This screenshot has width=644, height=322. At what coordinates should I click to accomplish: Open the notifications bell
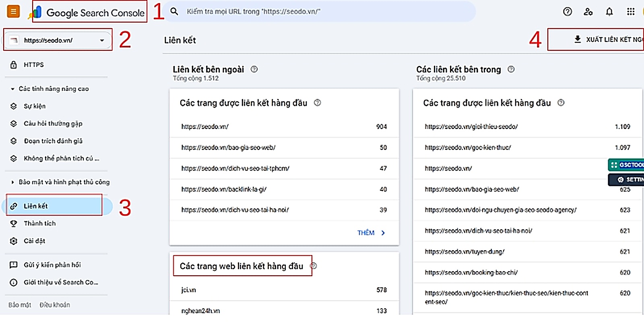pyautogui.click(x=609, y=12)
